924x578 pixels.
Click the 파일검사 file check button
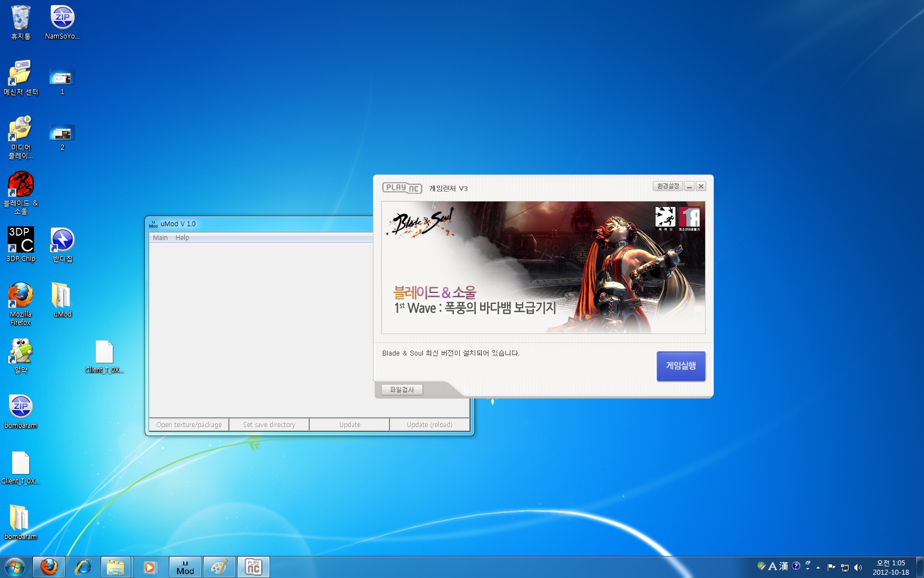coord(402,390)
